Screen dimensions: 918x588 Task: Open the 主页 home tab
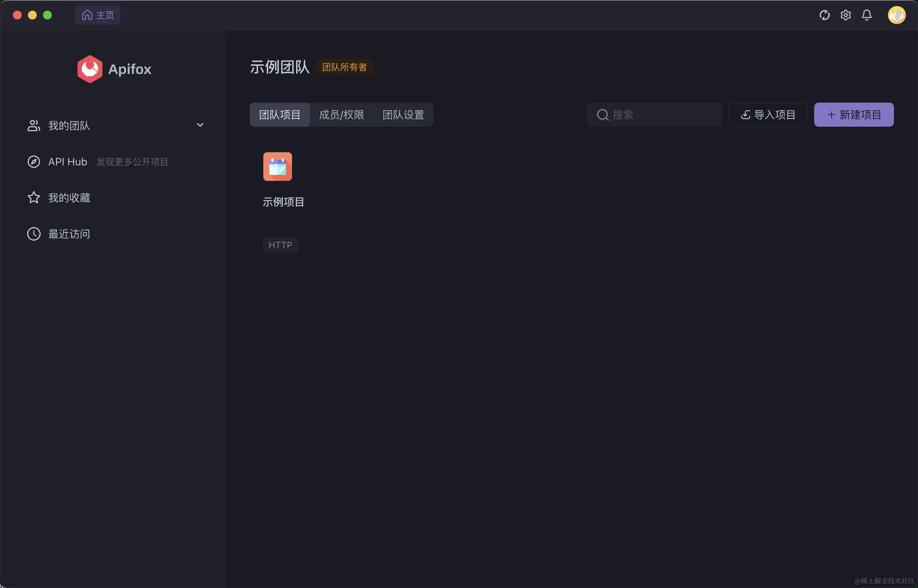pyautogui.click(x=98, y=15)
